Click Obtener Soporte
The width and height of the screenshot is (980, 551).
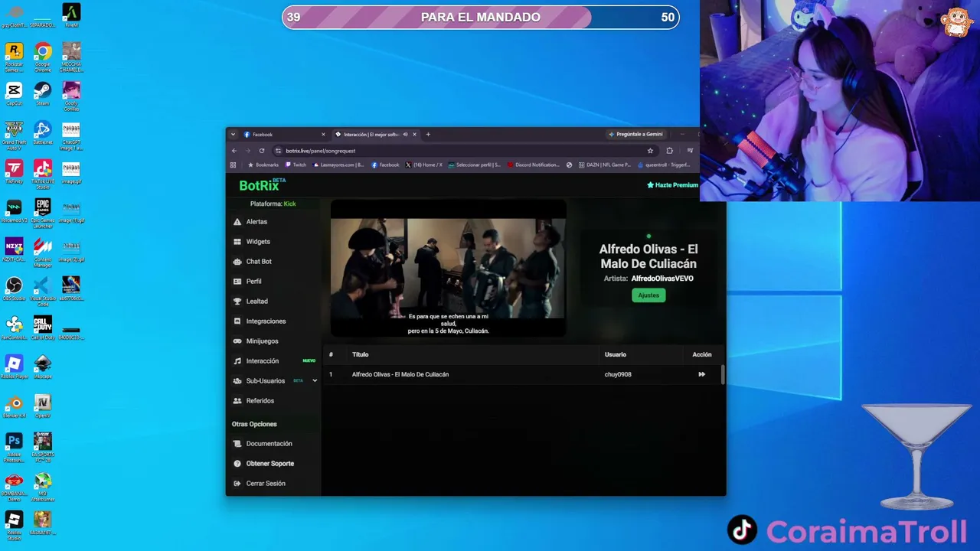point(269,464)
